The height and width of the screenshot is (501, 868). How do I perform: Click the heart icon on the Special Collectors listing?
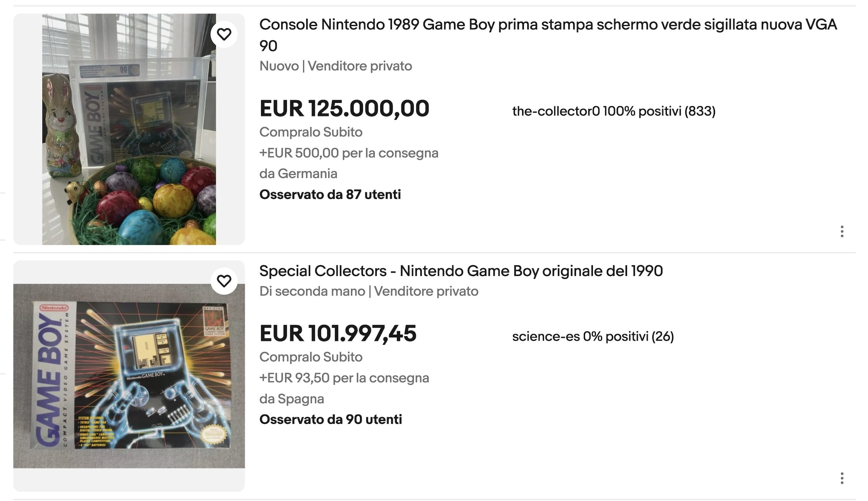pos(224,281)
